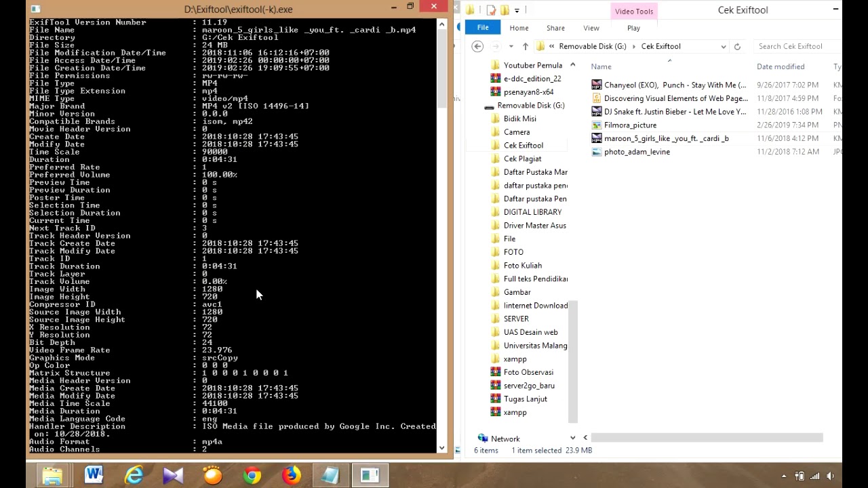Switch to the Home ribbon tab
The height and width of the screenshot is (488, 868).
tap(519, 28)
